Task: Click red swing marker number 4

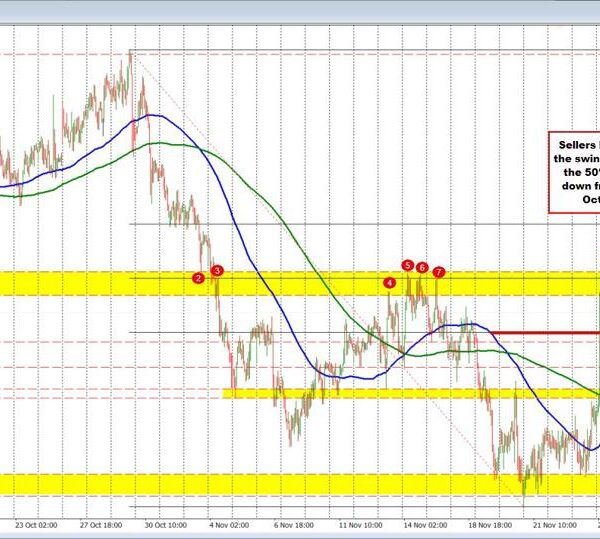Action: click(389, 283)
